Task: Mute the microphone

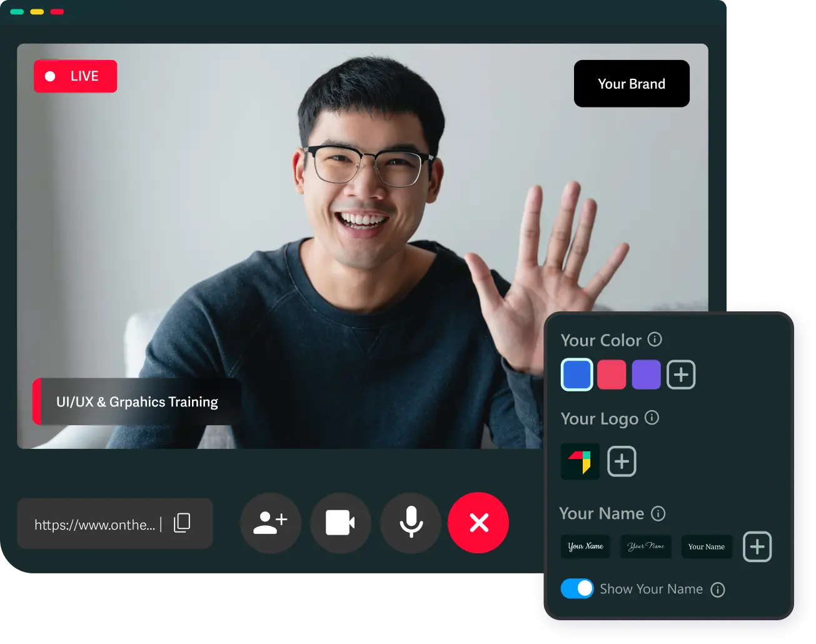Action: point(410,523)
